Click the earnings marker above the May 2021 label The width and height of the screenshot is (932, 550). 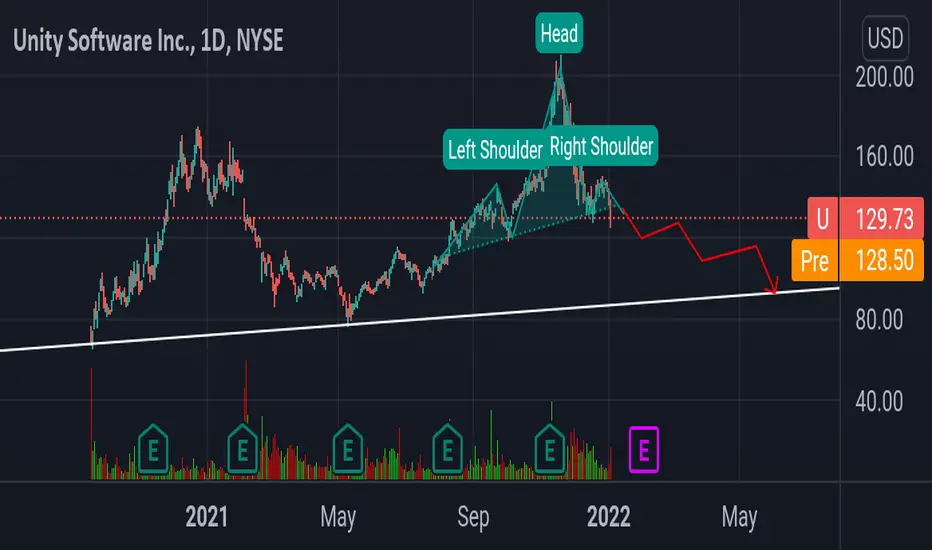point(348,450)
